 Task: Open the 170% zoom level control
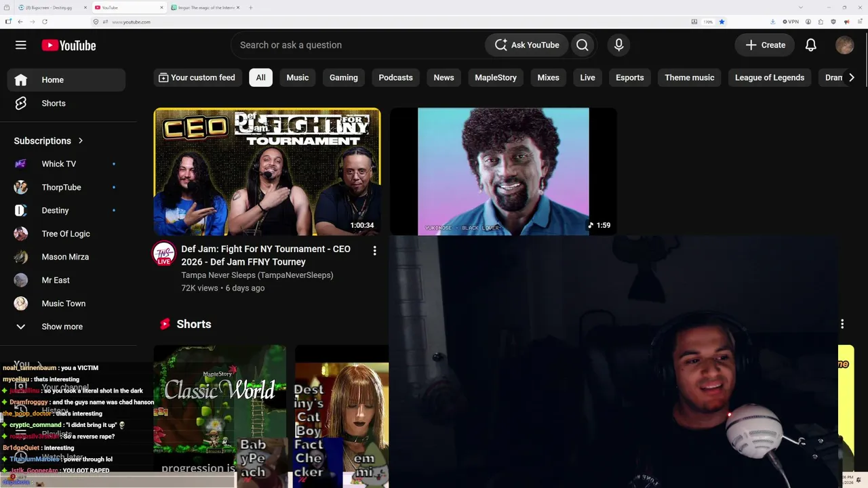point(708,22)
